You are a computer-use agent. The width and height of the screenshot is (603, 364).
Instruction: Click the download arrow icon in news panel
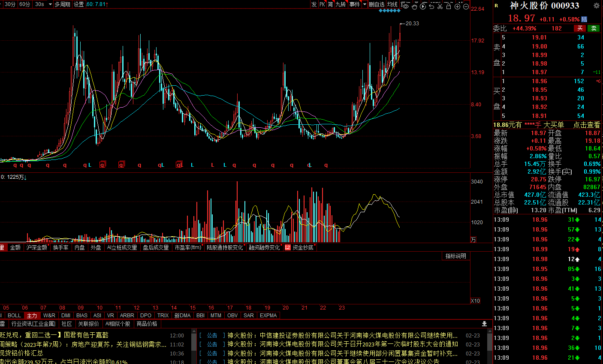point(484,324)
